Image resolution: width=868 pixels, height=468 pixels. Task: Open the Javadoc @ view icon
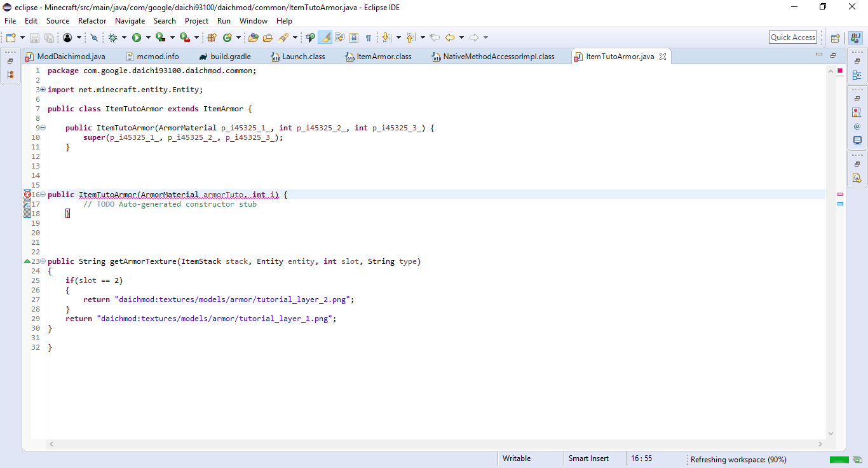(x=857, y=127)
